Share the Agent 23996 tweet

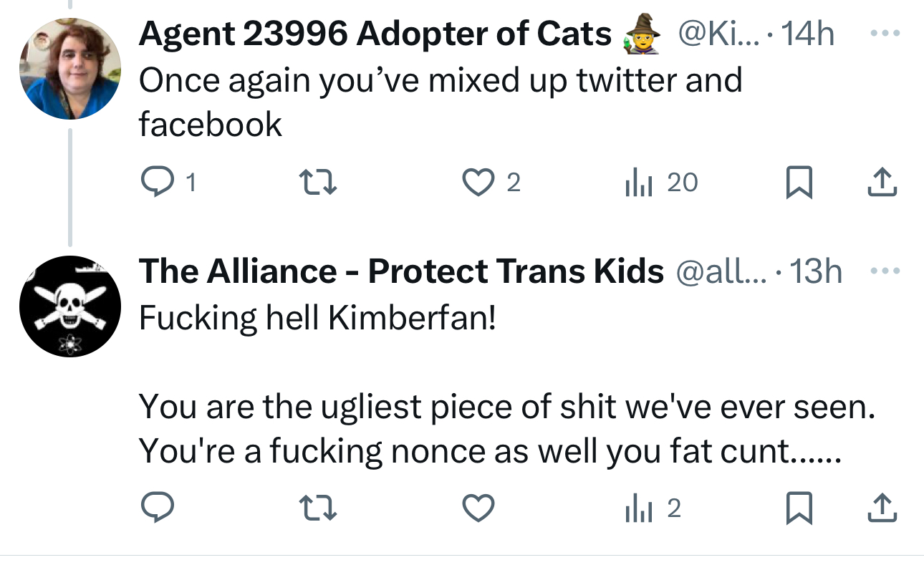(x=882, y=183)
